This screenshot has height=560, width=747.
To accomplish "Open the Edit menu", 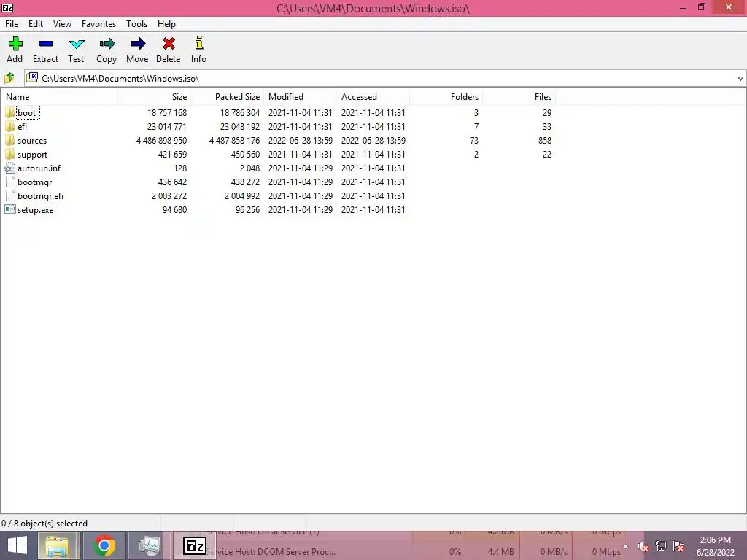I will [36, 24].
